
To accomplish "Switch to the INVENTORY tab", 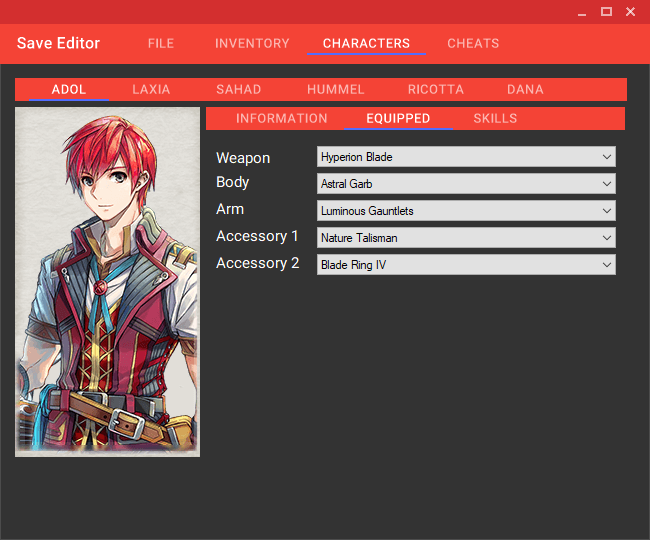I will click(x=252, y=43).
